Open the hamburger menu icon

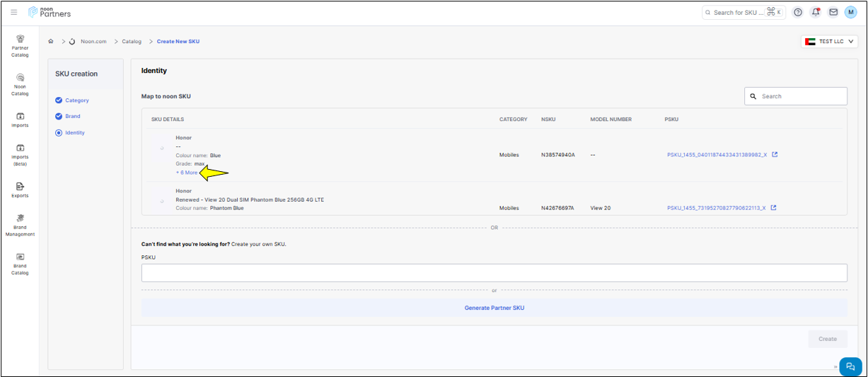coord(14,13)
